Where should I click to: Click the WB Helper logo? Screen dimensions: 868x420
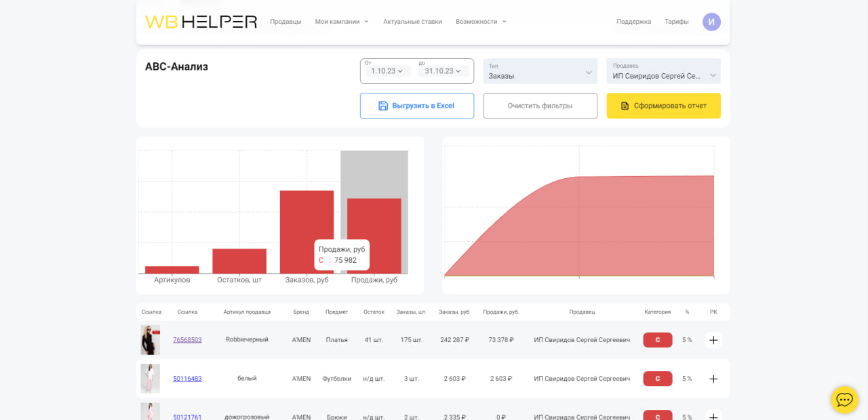coord(201,22)
